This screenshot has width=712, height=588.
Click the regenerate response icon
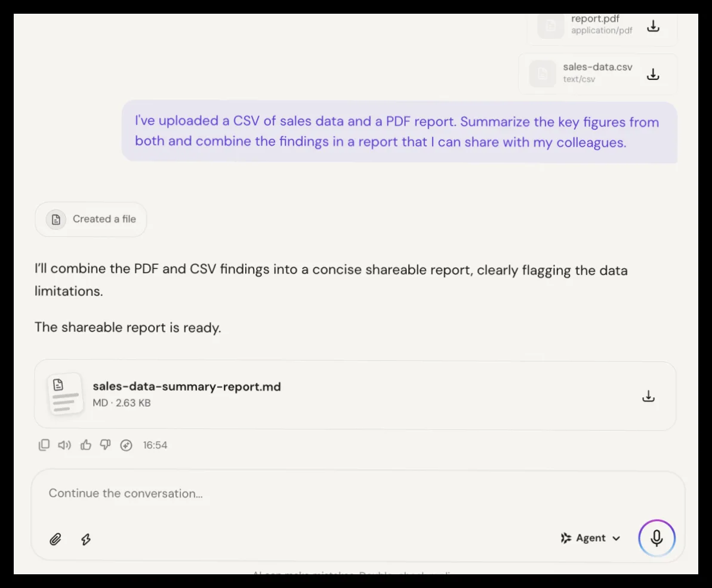tap(127, 445)
